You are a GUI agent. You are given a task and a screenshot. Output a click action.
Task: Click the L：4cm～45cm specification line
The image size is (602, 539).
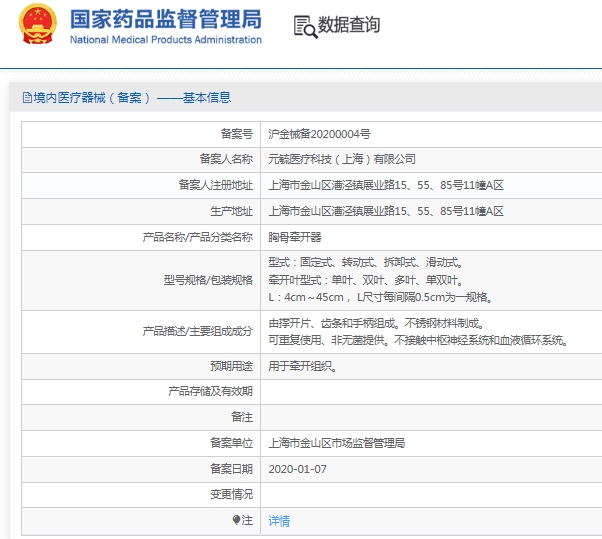[x=381, y=297]
